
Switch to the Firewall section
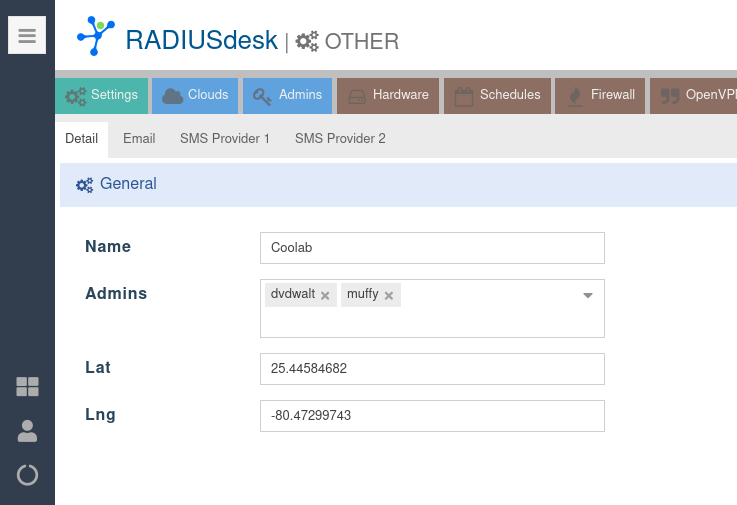click(600, 96)
